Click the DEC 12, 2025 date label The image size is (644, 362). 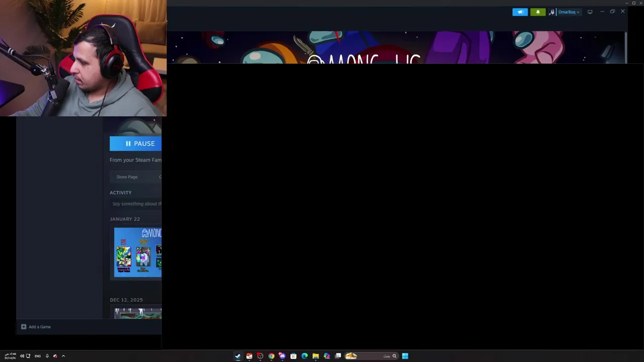pyautogui.click(x=126, y=300)
